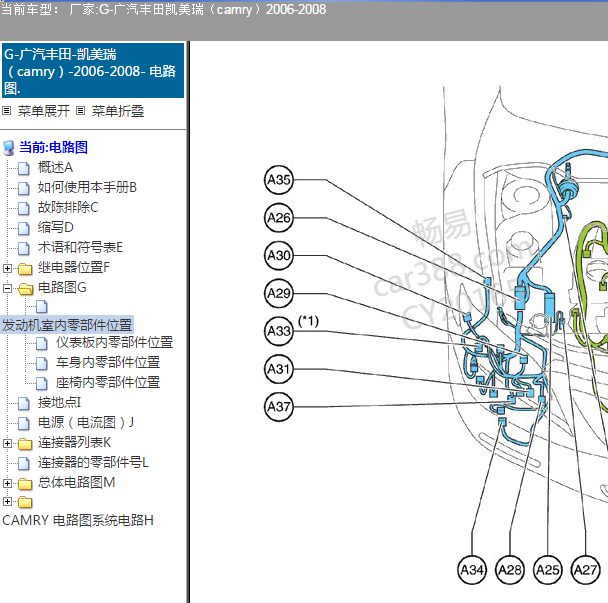This screenshot has width=608, height=603.
Task: Click connector label A34 in diagram
Action: 472,570
